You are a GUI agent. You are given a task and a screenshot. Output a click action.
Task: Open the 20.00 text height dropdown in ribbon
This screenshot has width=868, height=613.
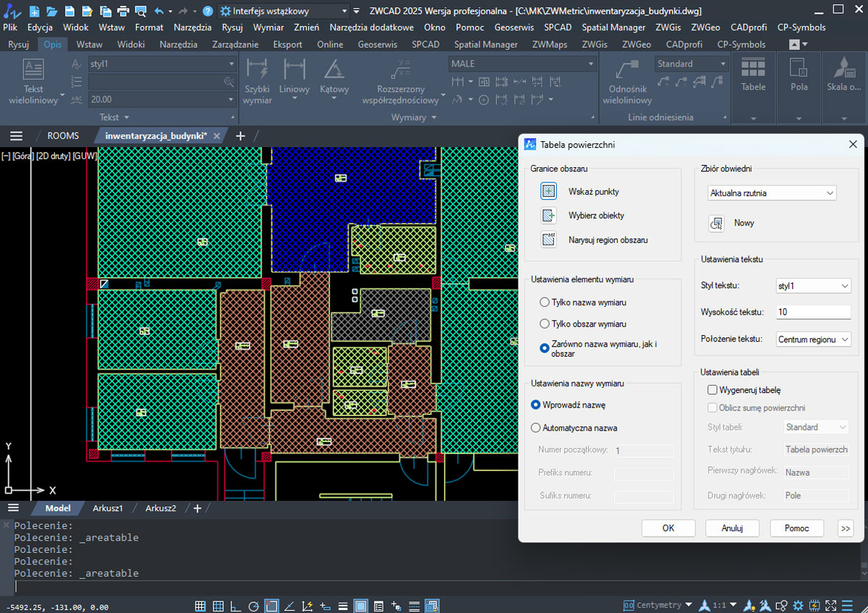tap(162, 100)
